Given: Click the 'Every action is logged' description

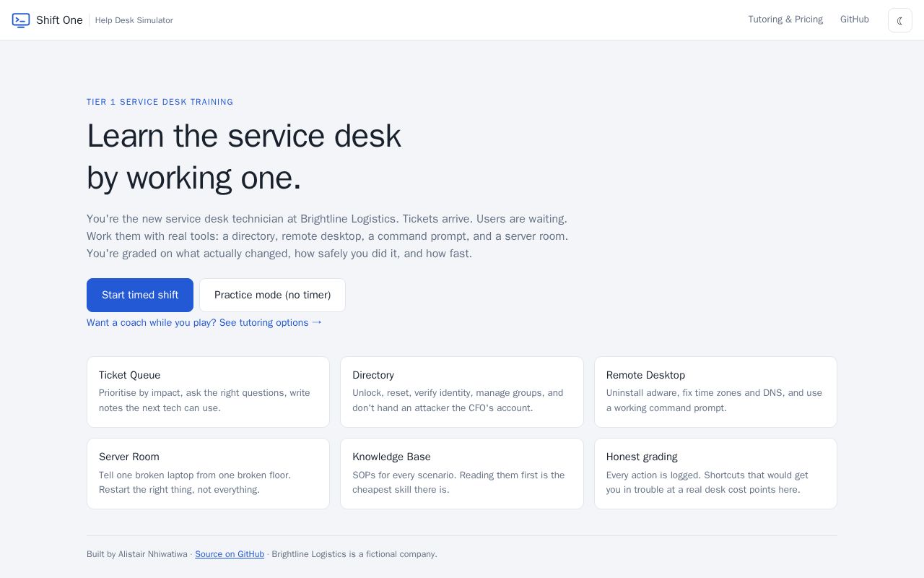Looking at the screenshot, I should point(707,483).
